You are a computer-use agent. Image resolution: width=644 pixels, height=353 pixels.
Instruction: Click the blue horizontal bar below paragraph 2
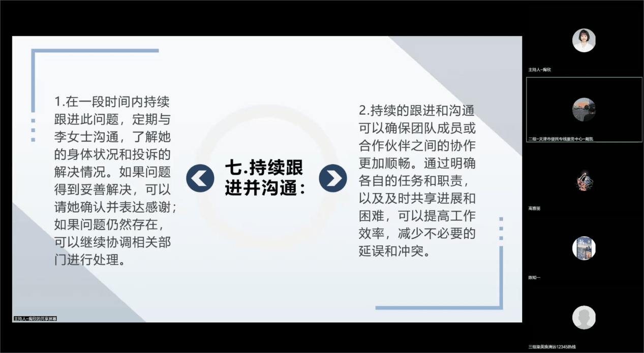[438, 307]
